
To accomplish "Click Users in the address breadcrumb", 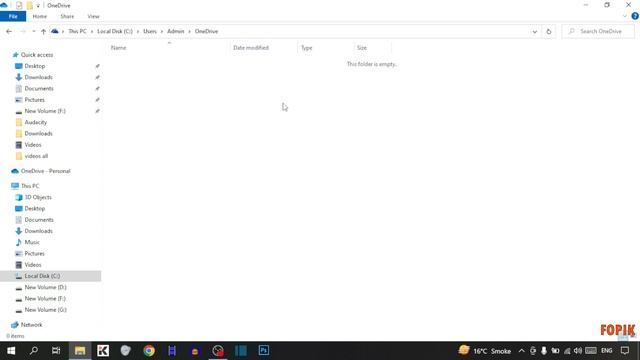I will [x=150, y=31].
